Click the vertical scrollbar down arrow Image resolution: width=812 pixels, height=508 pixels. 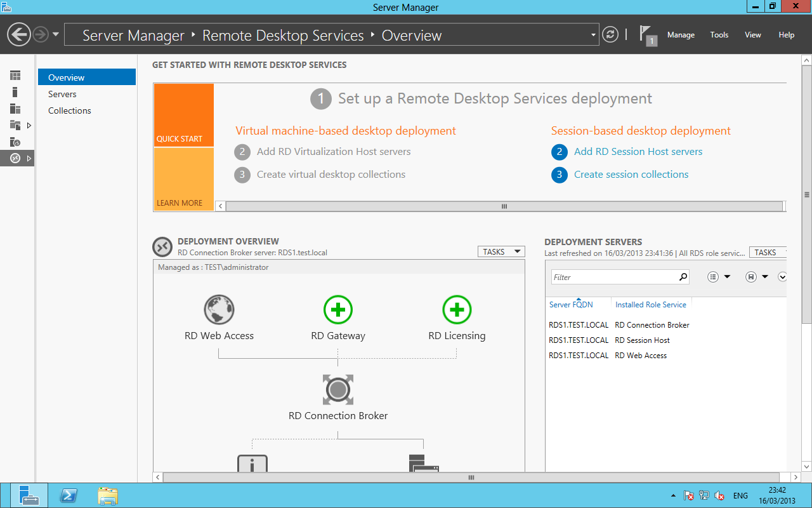point(806,465)
